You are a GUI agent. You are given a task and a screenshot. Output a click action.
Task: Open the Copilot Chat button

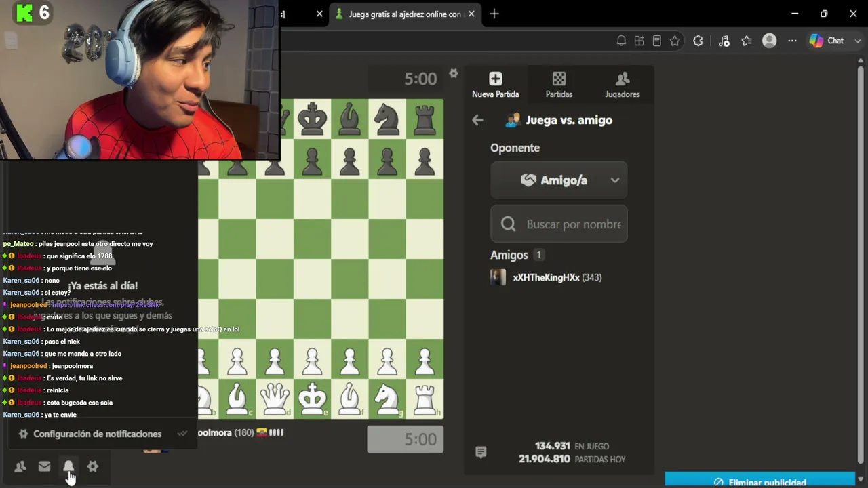pyautogui.click(x=827, y=41)
